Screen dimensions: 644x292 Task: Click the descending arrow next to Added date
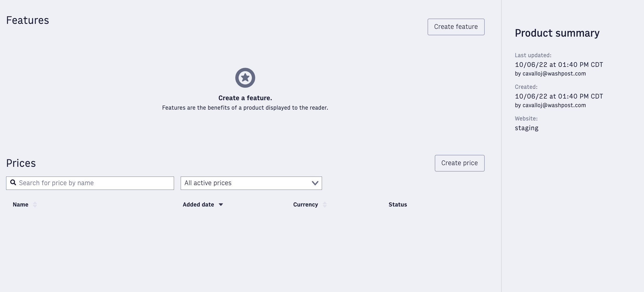point(221,205)
